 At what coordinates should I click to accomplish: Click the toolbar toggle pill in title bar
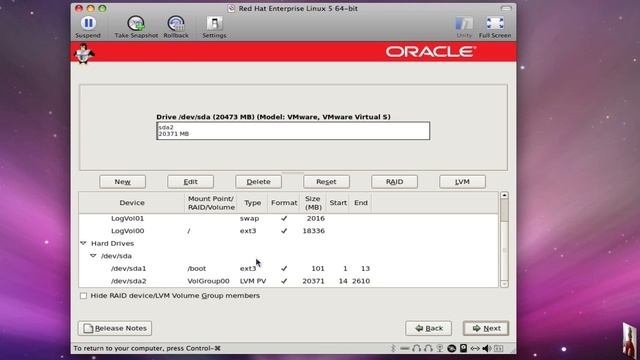click(x=506, y=8)
